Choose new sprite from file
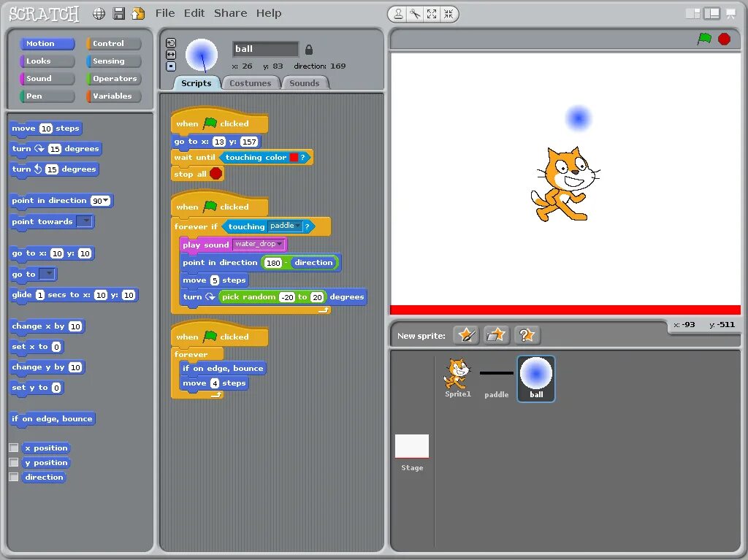The image size is (748, 560). 496,335
